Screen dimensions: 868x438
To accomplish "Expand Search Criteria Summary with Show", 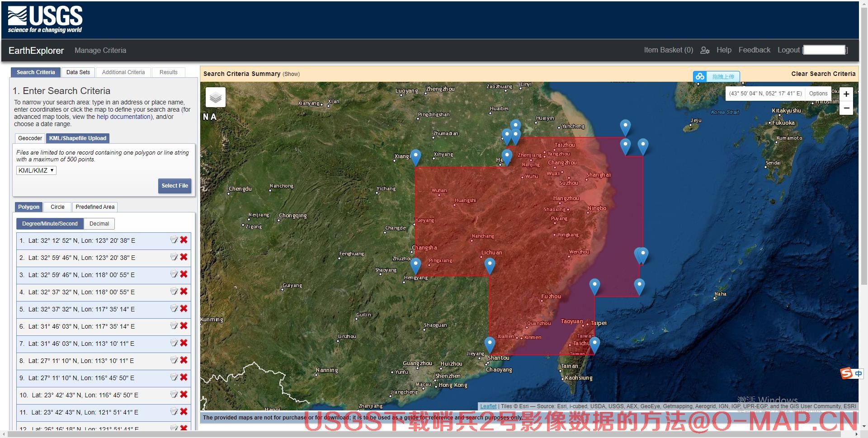I will 291,74.
